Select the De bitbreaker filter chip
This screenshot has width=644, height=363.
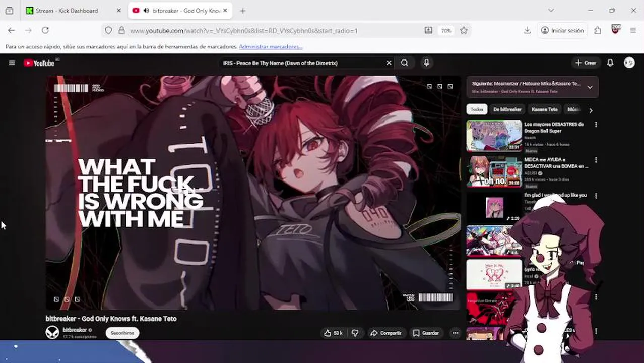click(507, 109)
